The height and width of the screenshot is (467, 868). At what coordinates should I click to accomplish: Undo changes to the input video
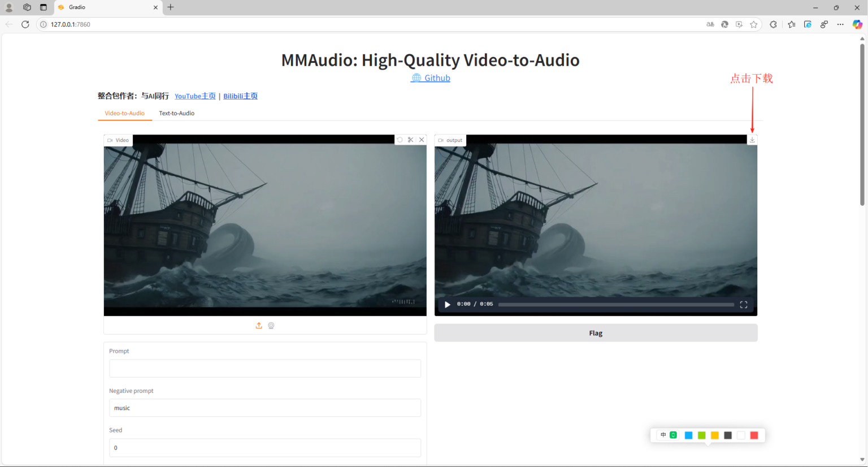[x=400, y=140]
